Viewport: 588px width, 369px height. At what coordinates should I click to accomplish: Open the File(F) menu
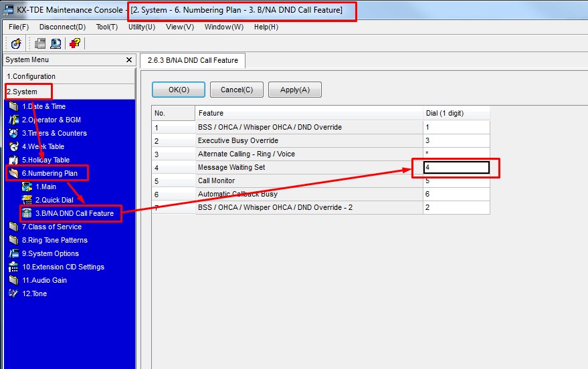[x=19, y=27]
